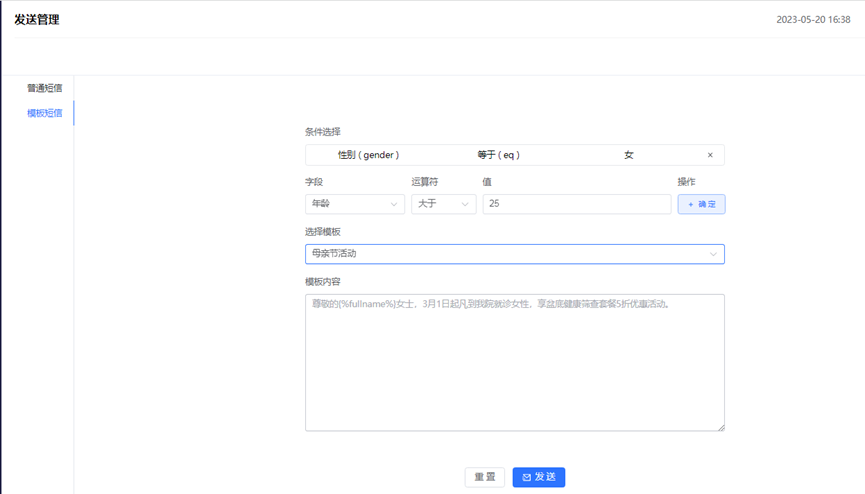Click the 运算符 column label

(424, 182)
